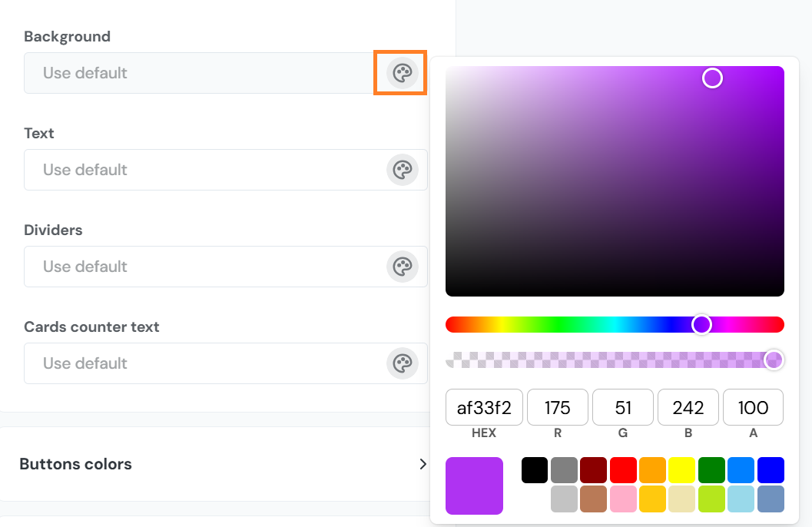This screenshot has width=812, height=527.
Task: Open the Cards counter text palette icon
Action: (402, 363)
